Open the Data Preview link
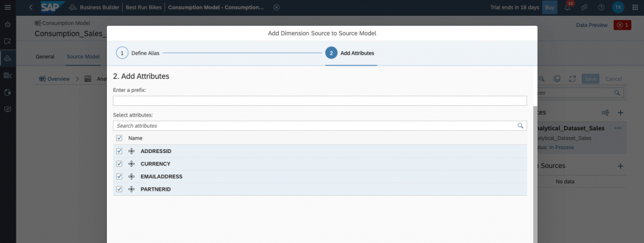 pos(591,25)
